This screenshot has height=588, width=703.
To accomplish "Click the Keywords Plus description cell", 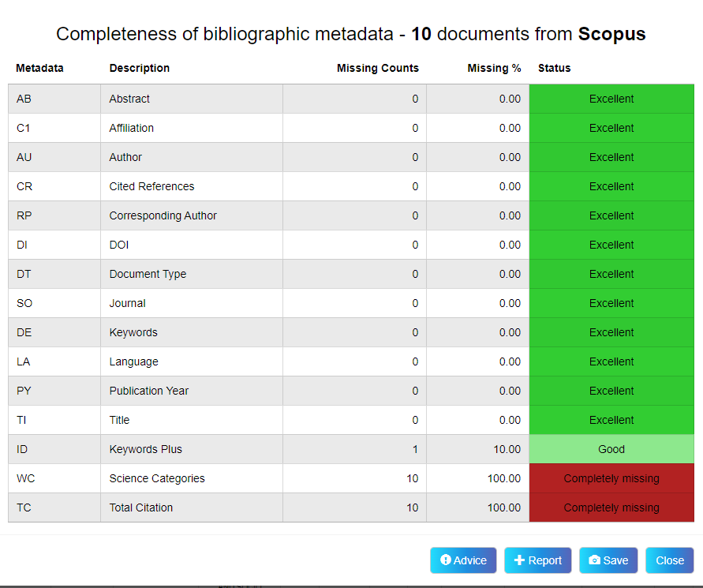I will pos(145,449).
